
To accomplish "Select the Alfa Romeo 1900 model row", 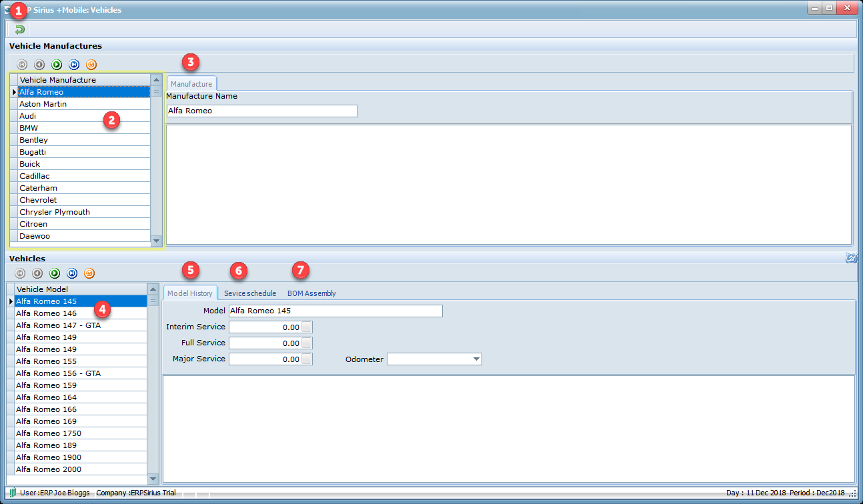I will (81, 457).
